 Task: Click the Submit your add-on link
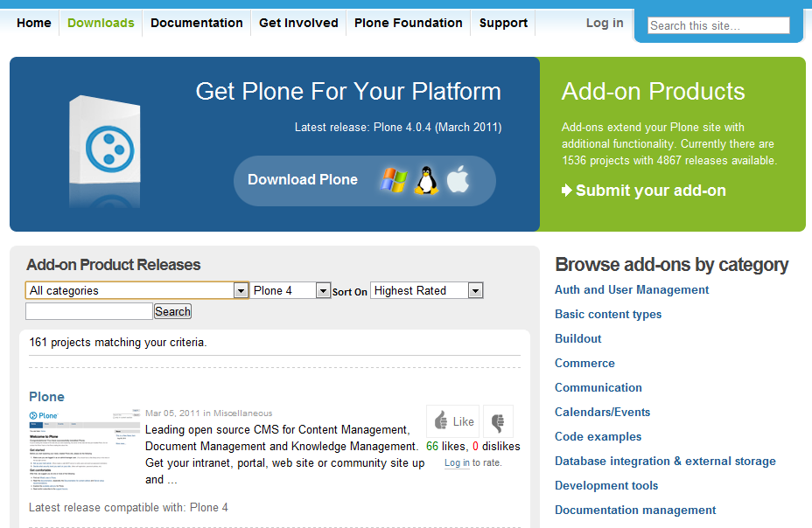point(650,191)
